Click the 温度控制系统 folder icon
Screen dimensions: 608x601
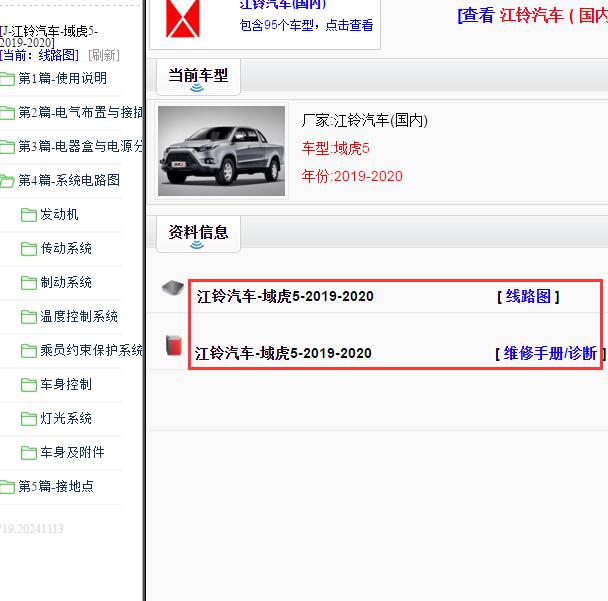click(x=29, y=317)
